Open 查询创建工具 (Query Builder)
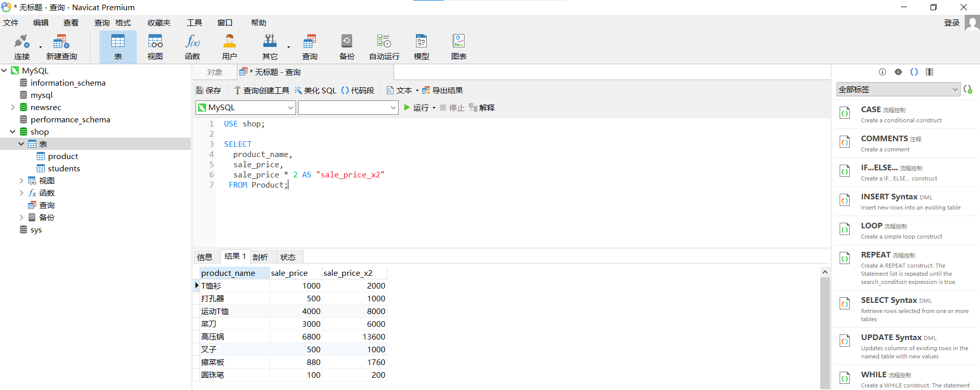980x390 pixels. (261, 90)
